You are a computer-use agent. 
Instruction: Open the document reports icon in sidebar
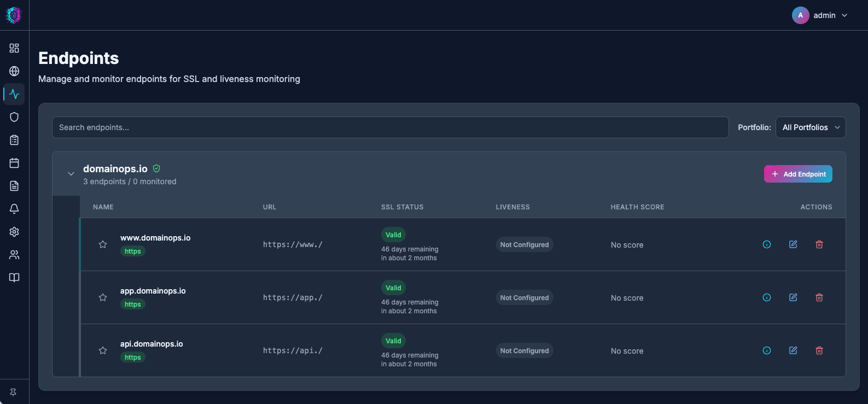(14, 186)
